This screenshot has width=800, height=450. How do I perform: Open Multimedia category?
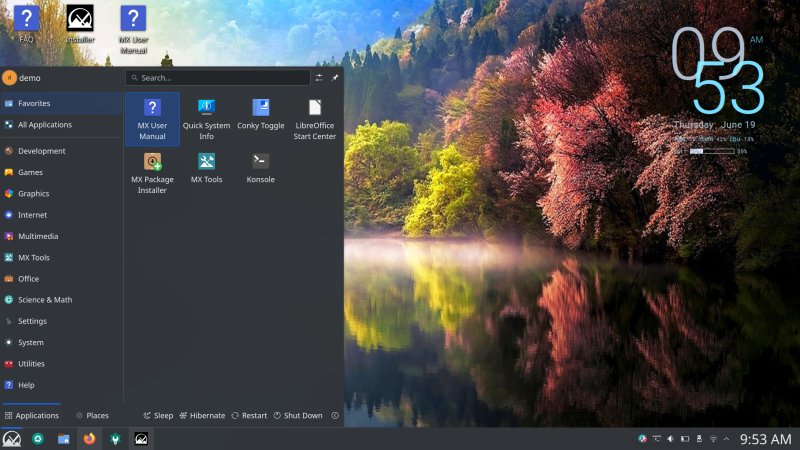[61, 236]
